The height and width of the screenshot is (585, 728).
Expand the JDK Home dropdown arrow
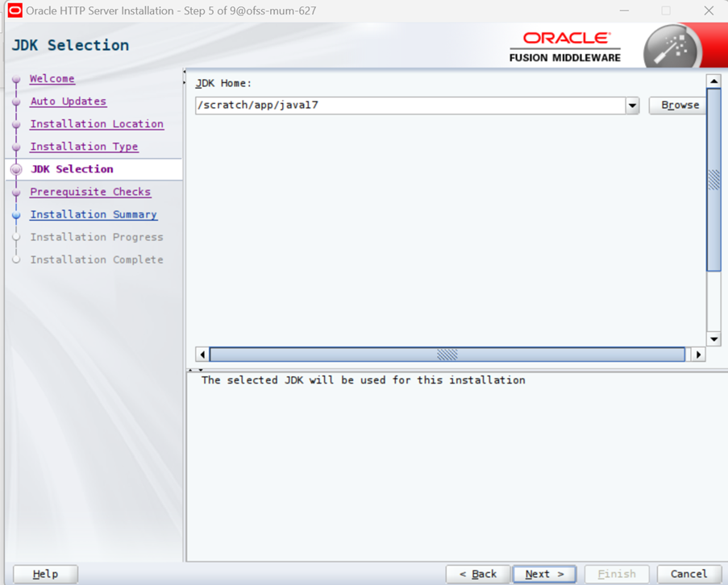(632, 106)
